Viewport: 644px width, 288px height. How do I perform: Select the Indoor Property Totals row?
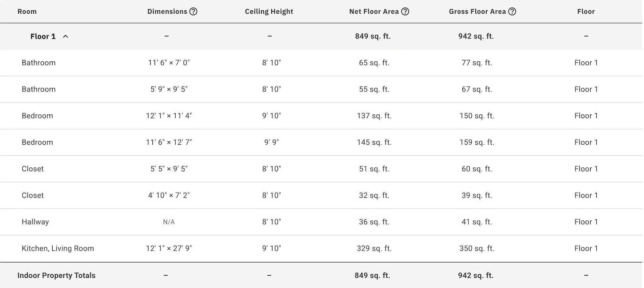pyautogui.click(x=321, y=275)
